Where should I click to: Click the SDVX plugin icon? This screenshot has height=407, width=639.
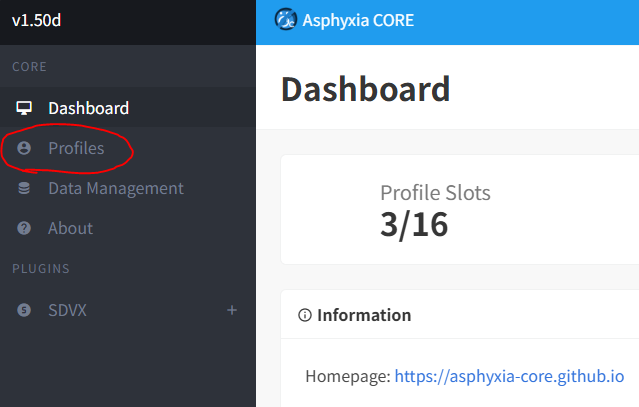click(24, 310)
